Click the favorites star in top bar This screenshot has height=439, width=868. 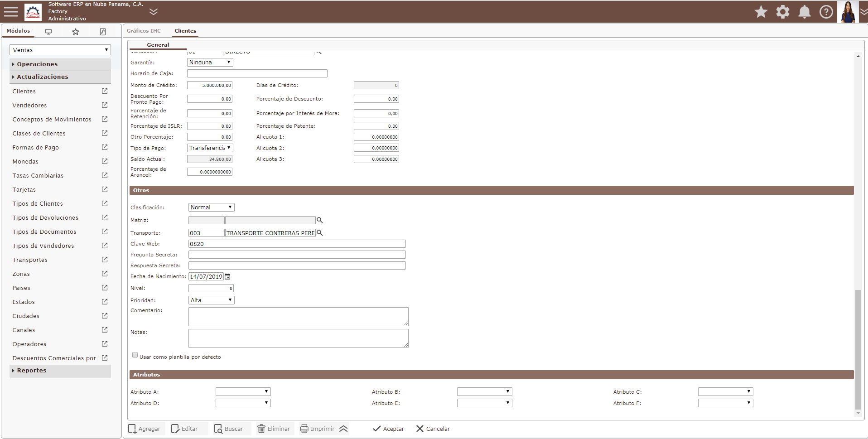click(761, 12)
